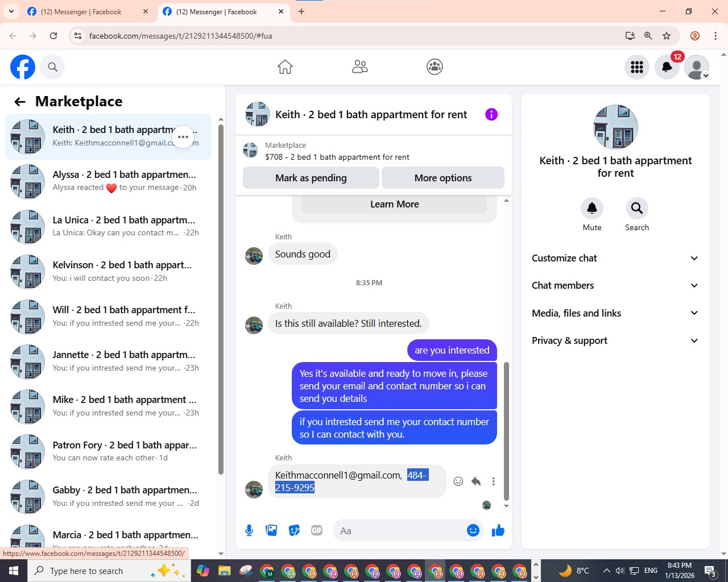Search in conversation magnifier icon
This screenshot has width=728, height=582.
pos(637,209)
